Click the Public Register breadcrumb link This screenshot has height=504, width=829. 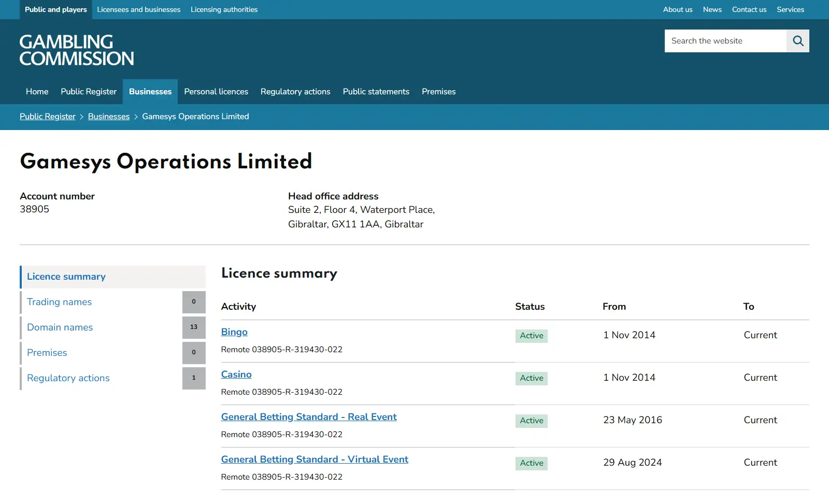(x=48, y=117)
